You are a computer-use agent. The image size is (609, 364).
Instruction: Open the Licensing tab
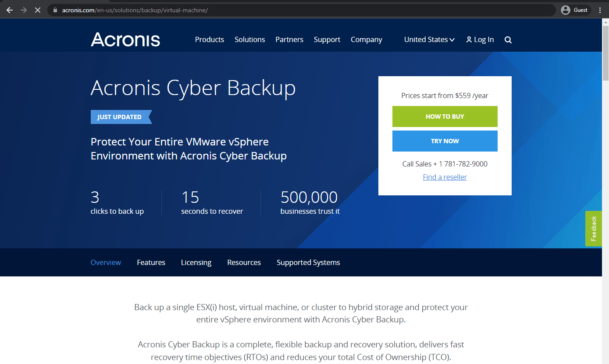tap(196, 262)
